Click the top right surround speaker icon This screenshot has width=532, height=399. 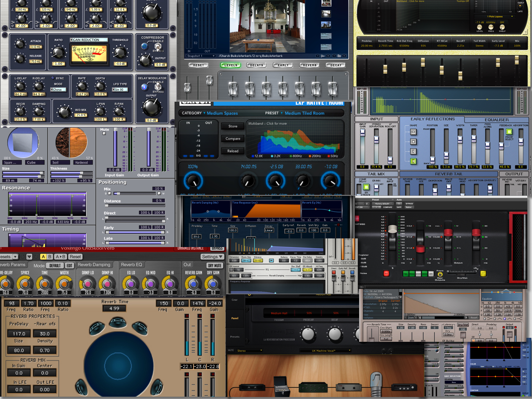140,328
